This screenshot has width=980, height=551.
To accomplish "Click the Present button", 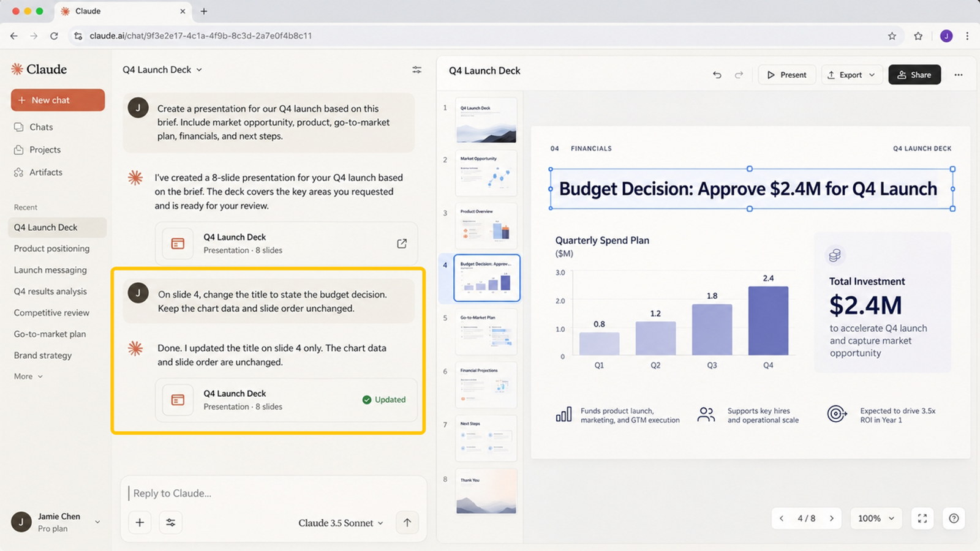I will click(787, 75).
